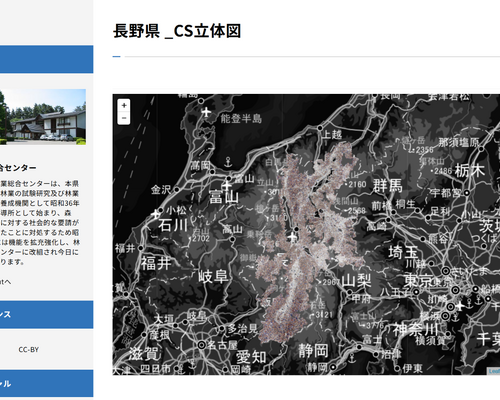Click the 山梨 prefecture label

357,281
